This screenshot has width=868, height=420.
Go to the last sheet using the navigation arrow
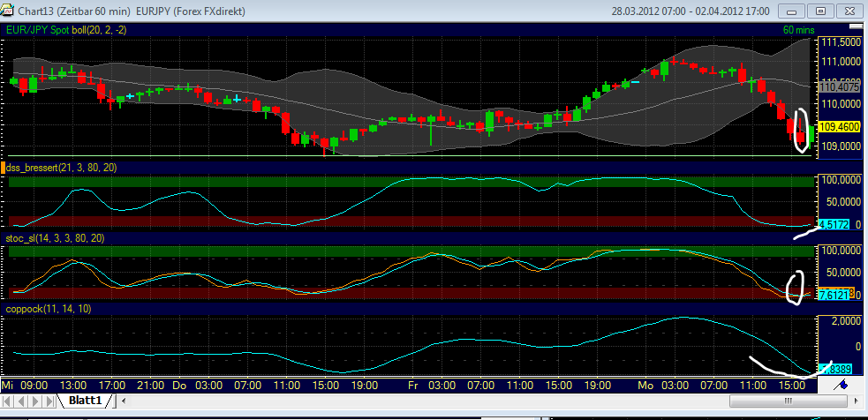[50, 400]
